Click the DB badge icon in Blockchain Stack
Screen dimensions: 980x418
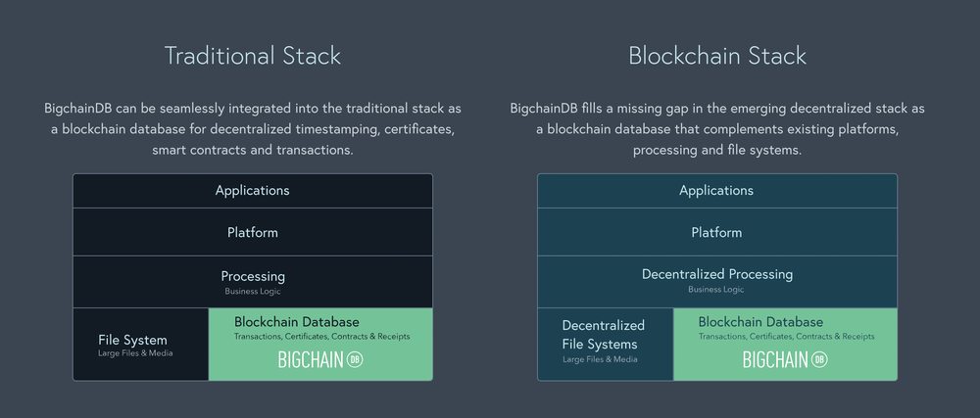click(x=818, y=359)
